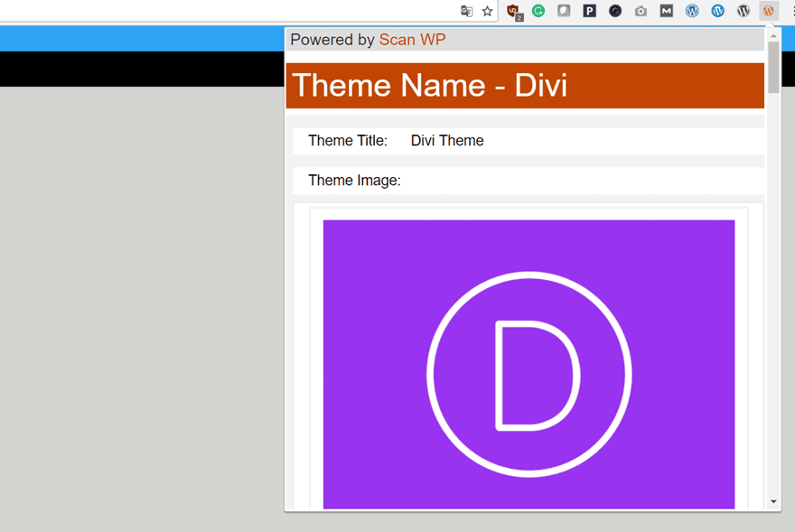The width and height of the screenshot is (795, 532).
Task: Open the Scan WP link
Action: click(412, 40)
